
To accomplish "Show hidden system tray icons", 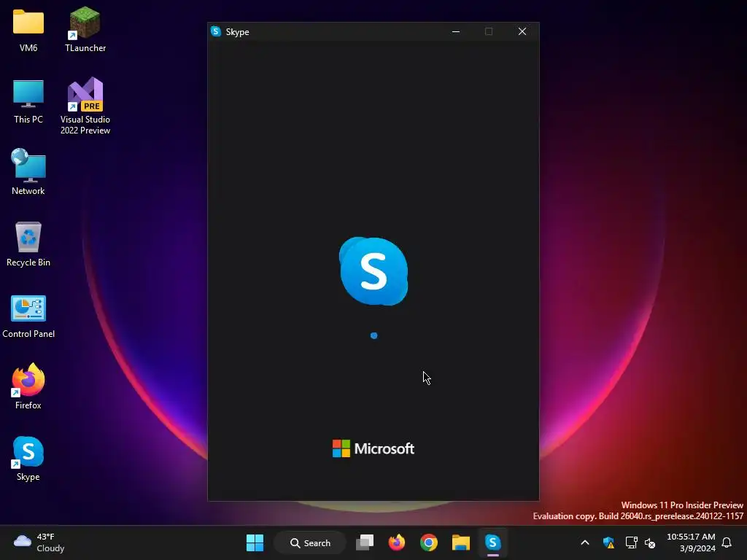I will point(585,542).
